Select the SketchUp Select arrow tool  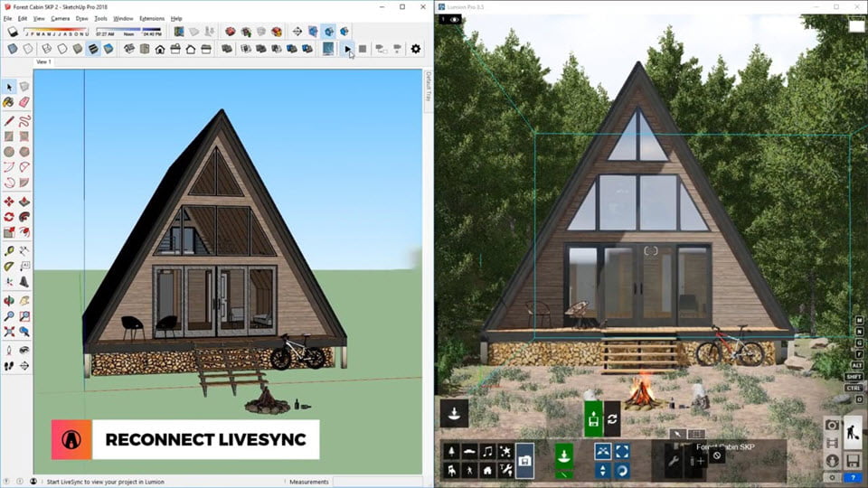tap(9, 87)
